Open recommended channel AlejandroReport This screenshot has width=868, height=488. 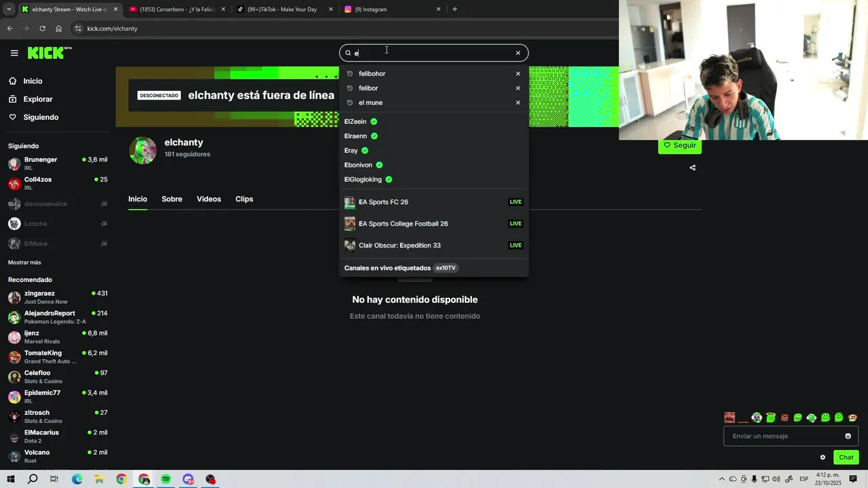pyautogui.click(x=58, y=317)
